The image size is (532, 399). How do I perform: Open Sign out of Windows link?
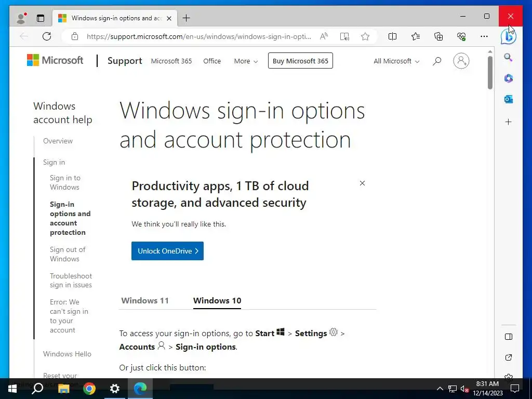point(68,254)
